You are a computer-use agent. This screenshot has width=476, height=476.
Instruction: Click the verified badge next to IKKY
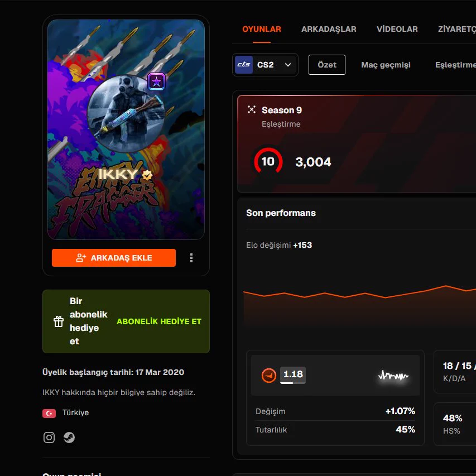point(147,175)
